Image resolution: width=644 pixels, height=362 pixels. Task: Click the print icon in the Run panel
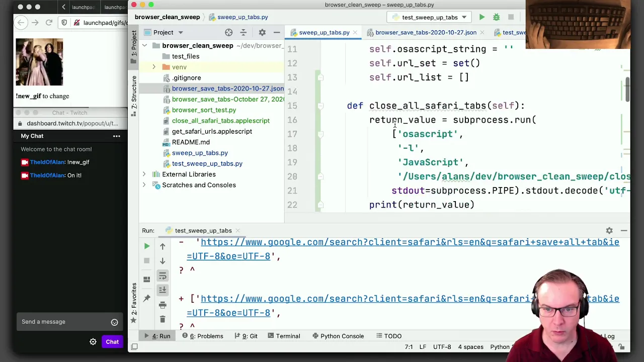pyautogui.click(x=163, y=305)
